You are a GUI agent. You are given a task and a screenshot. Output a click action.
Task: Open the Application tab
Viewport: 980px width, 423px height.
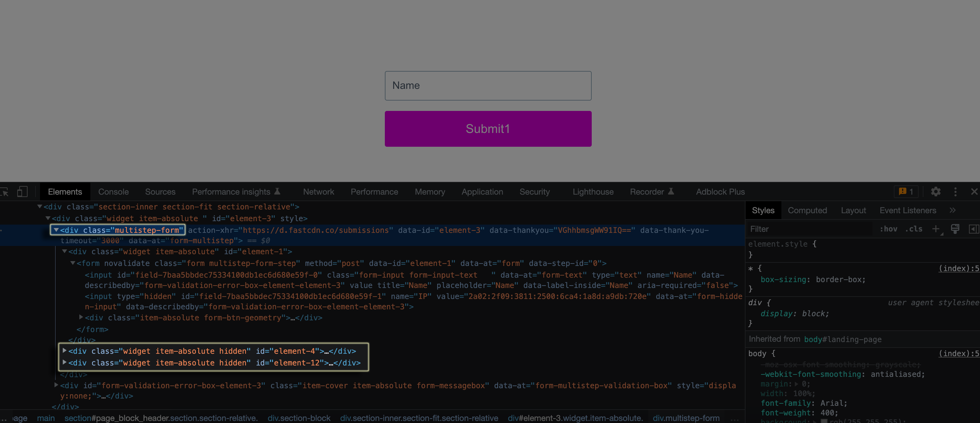pos(482,192)
